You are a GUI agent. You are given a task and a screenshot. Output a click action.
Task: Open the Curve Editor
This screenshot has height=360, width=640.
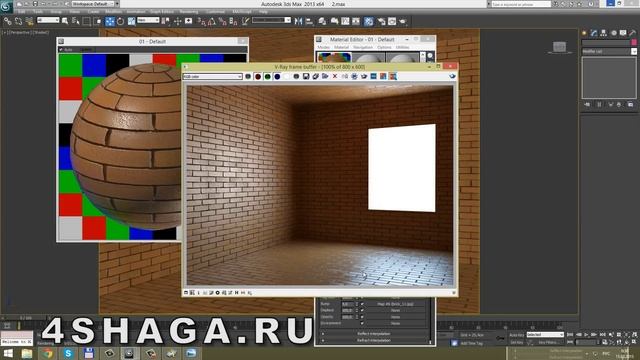[x=345, y=21]
